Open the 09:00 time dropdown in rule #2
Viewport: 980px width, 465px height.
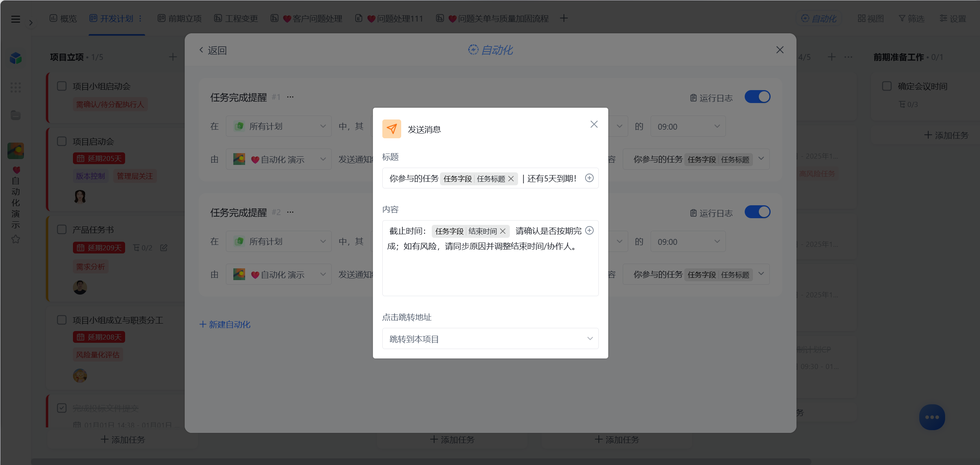pos(688,241)
